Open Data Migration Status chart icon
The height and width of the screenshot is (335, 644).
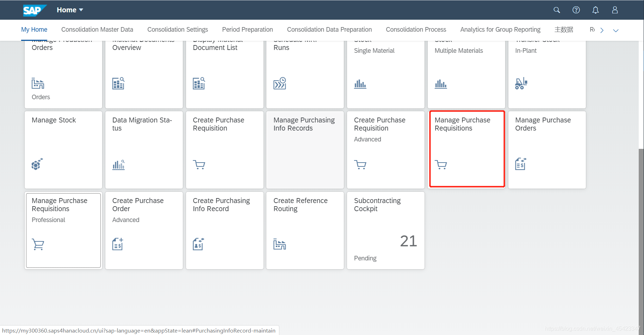[x=118, y=164]
